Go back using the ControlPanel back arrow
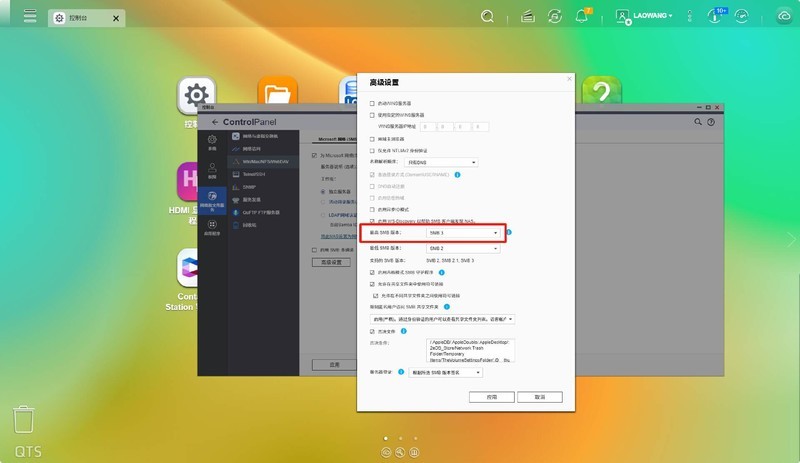Viewport: 800px width, 463px height. (x=215, y=122)
